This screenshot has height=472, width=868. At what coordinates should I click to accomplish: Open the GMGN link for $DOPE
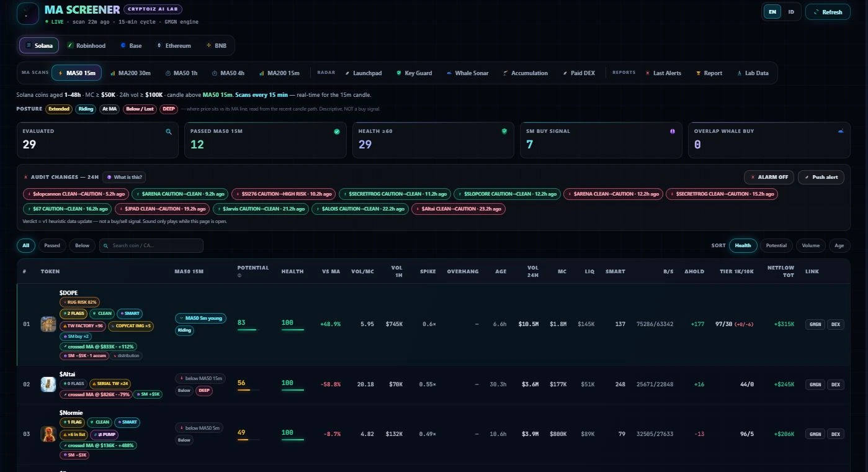click(815, 324)
